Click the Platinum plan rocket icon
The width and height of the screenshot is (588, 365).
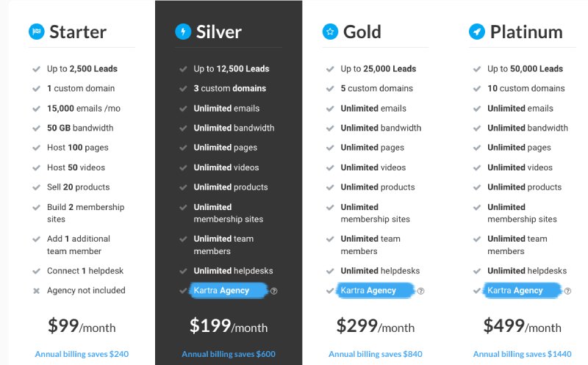(477, 32)
